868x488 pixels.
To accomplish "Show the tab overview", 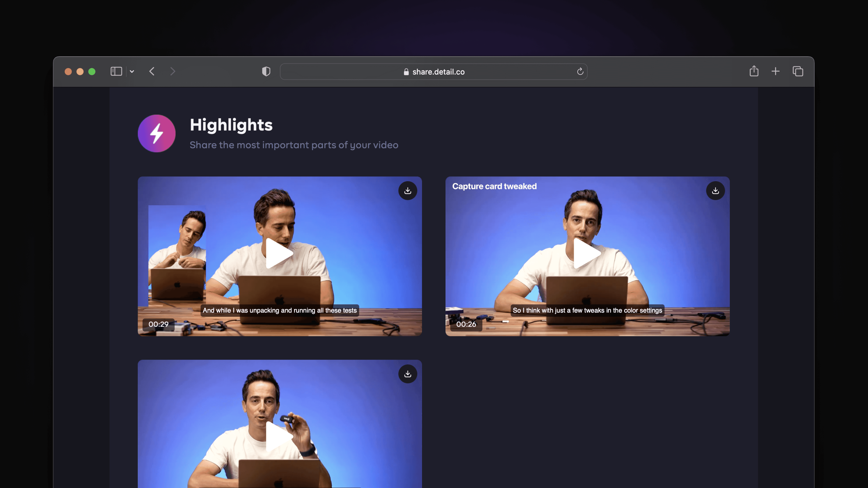I will [797, 71].
